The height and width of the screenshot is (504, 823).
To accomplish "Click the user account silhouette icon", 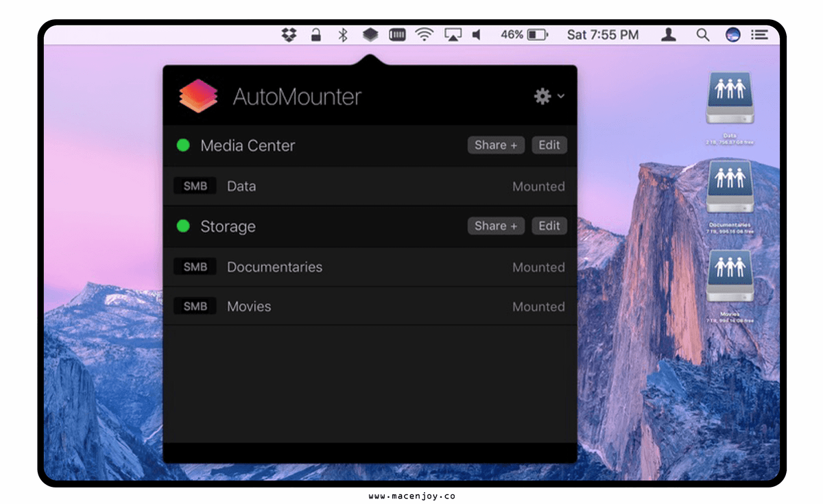I will coord(669,34).
